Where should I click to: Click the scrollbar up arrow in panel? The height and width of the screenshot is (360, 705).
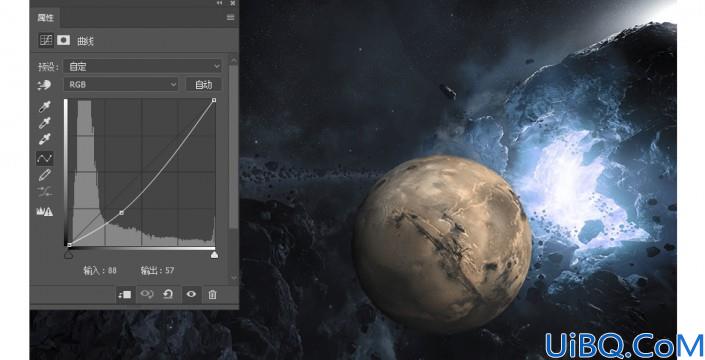[x=234, y=60]
